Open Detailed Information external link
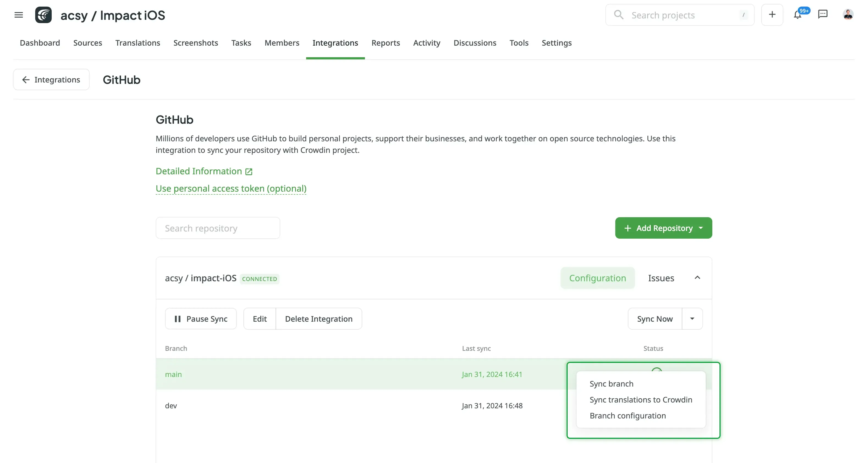Screen dimensions: 868x463 tap(204, 171)
